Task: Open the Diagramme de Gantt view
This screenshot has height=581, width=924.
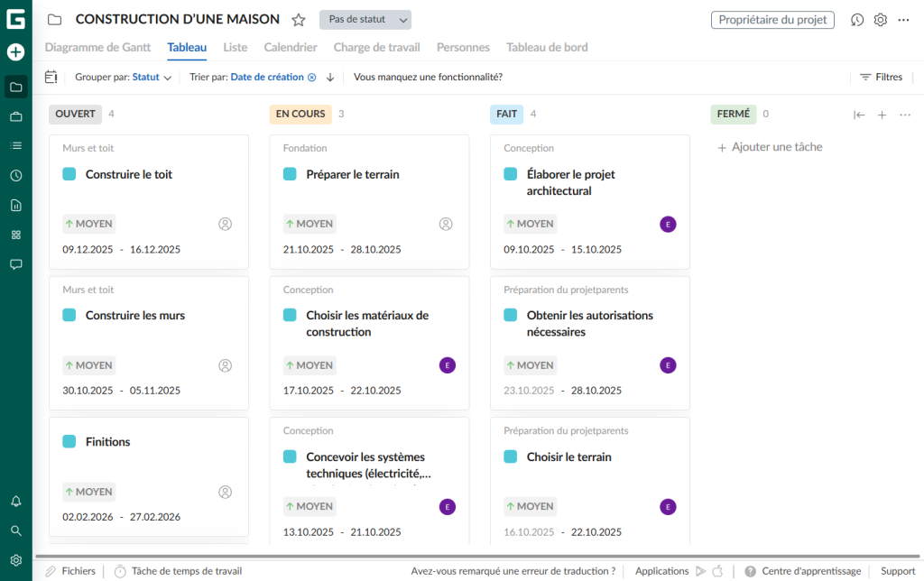Action: point(97,47)
